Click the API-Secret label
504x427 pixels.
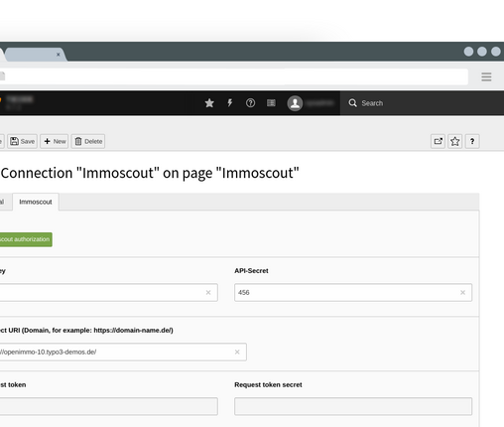coord(251,271)
